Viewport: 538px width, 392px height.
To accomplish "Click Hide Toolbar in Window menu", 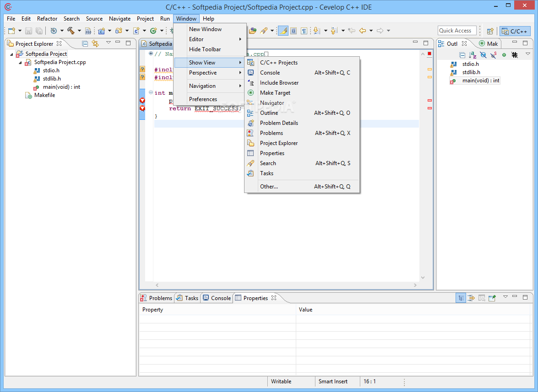I will point(210,49).
